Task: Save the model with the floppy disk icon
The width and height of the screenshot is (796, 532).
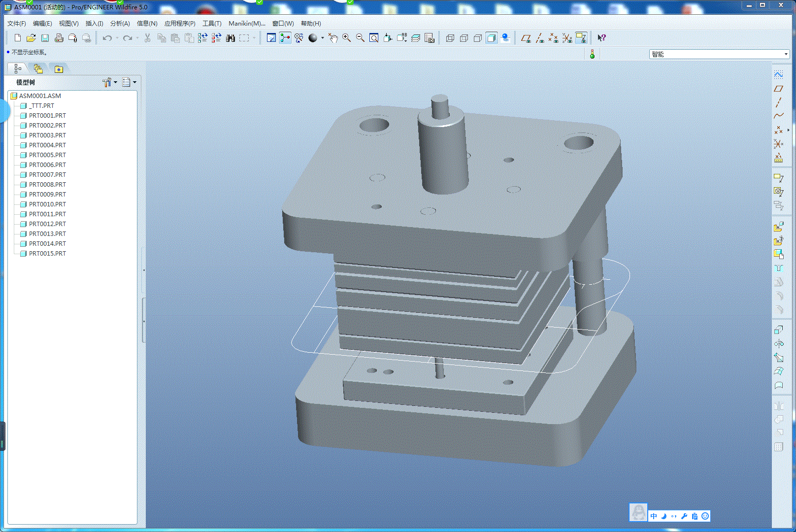Action: 45,38
